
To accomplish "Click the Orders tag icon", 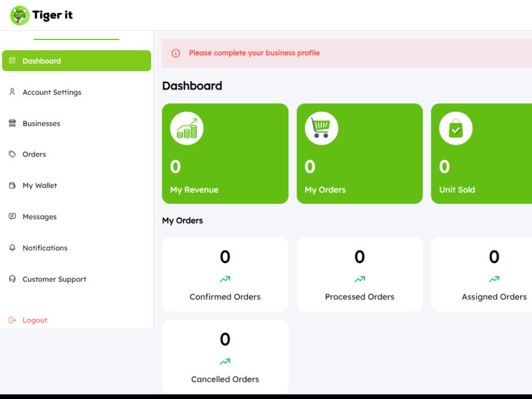I will (12, 154).
